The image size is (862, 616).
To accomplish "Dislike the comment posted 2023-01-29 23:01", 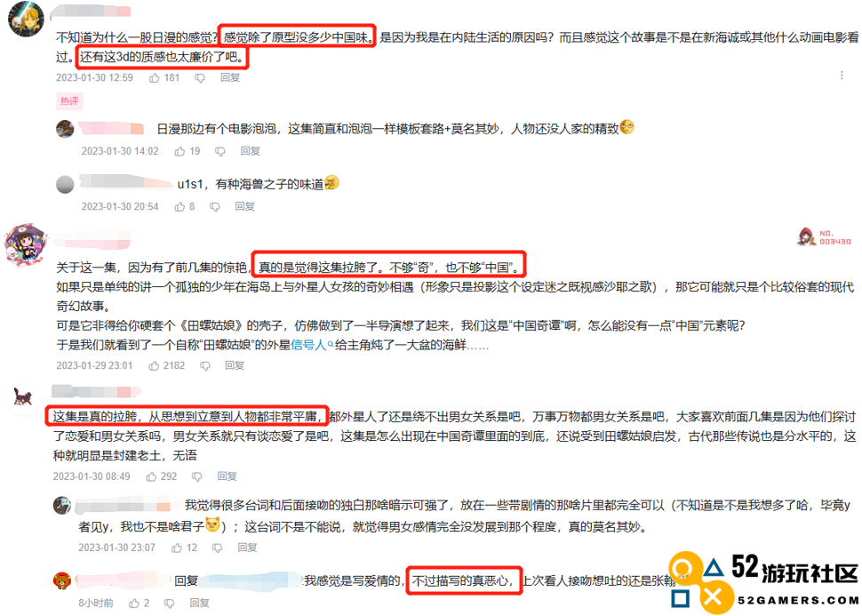I will (x=205, y=365).
